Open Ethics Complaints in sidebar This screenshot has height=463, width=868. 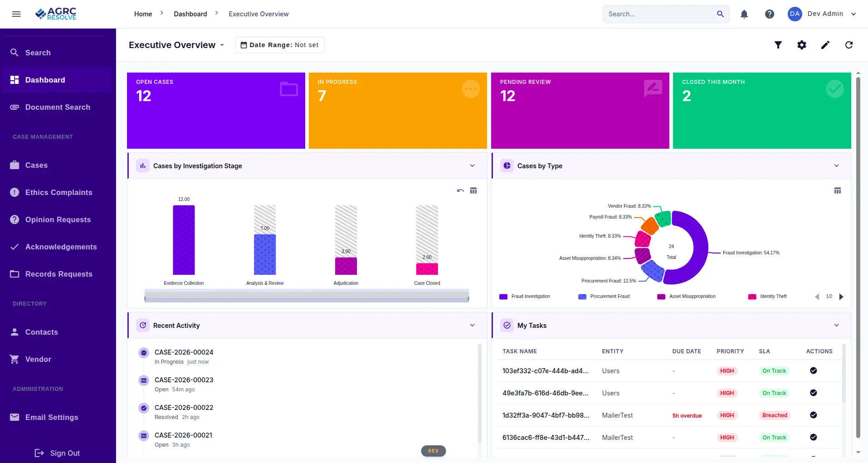pyautogui.click(x=56, y=193)
